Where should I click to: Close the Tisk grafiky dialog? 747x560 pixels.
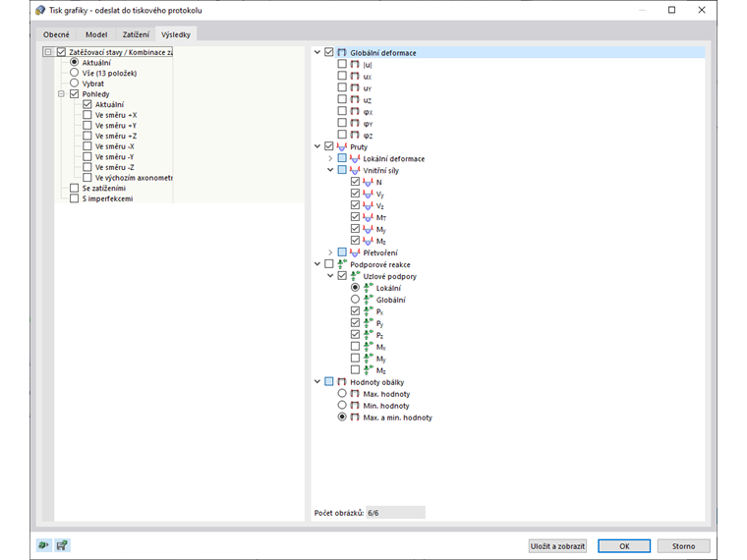click(702, 10)
